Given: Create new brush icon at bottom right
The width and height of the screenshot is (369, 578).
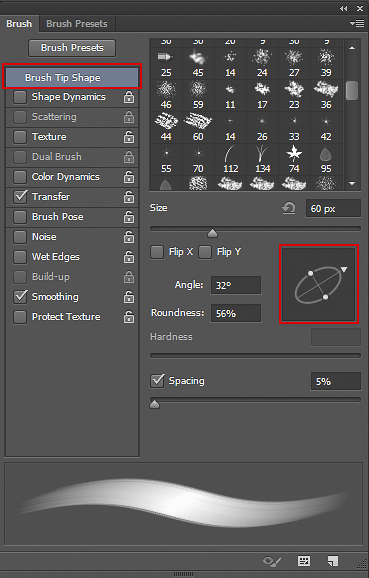Looking at the screenshot, I should click(x=333, y=561).
